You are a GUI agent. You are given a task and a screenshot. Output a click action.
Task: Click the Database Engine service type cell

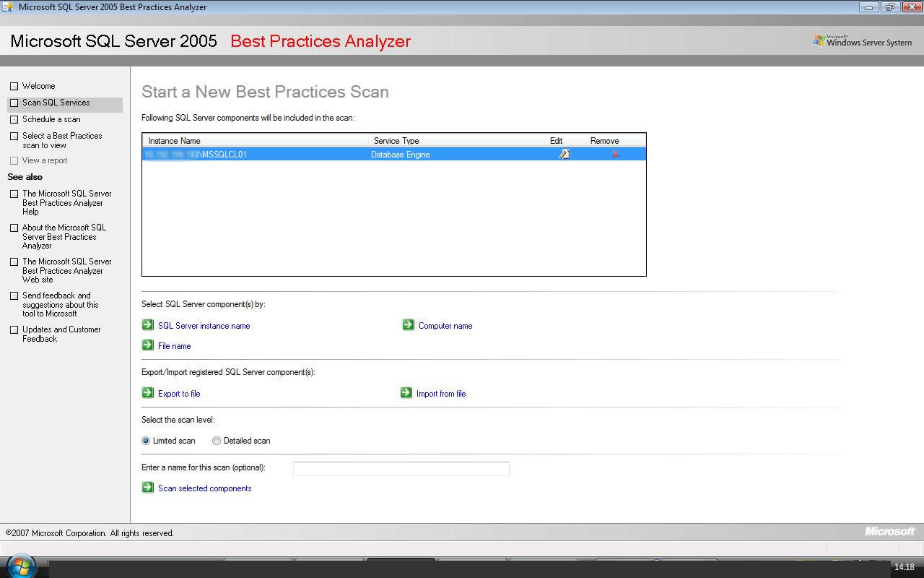coord(400,155)
